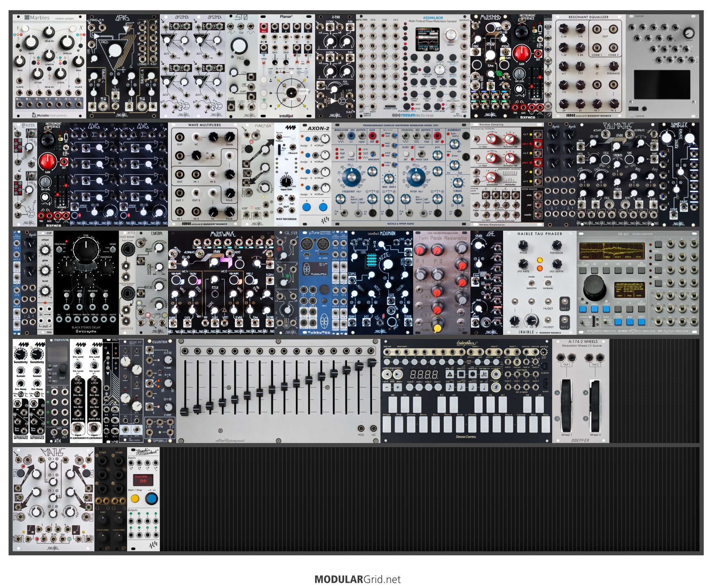Click the blue A button on Axon-2
This screenshot has height=588, width=716.
click(307, 207)
